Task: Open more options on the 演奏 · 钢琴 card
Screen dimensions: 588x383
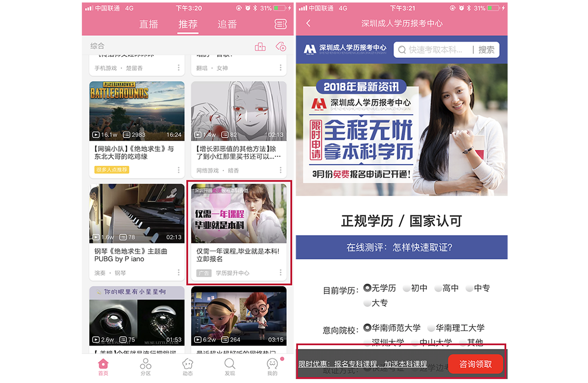Action: tap(178, 273)
